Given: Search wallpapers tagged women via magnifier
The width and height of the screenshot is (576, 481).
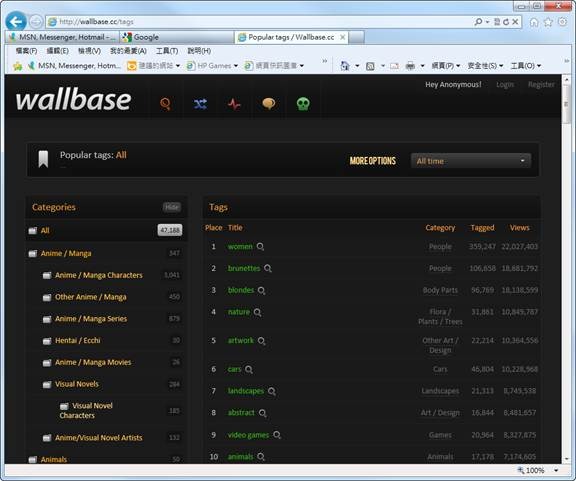Looking at the screenshot, I should coord(260,247).
